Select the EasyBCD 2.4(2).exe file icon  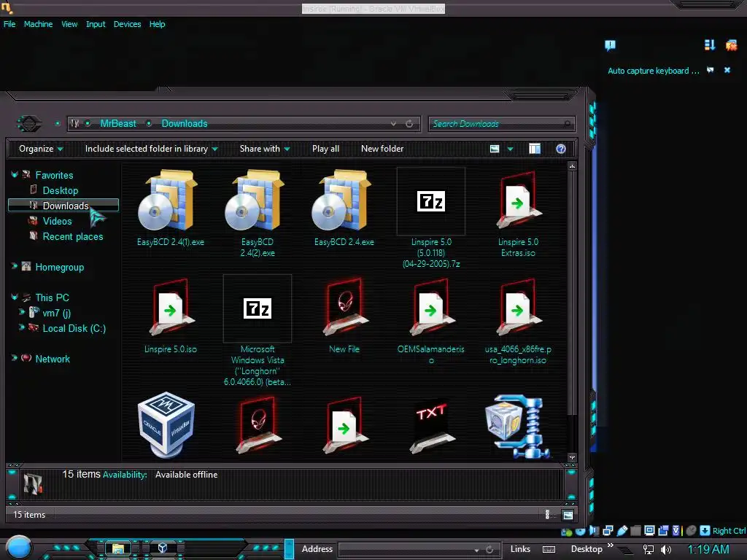click(255, 201)
